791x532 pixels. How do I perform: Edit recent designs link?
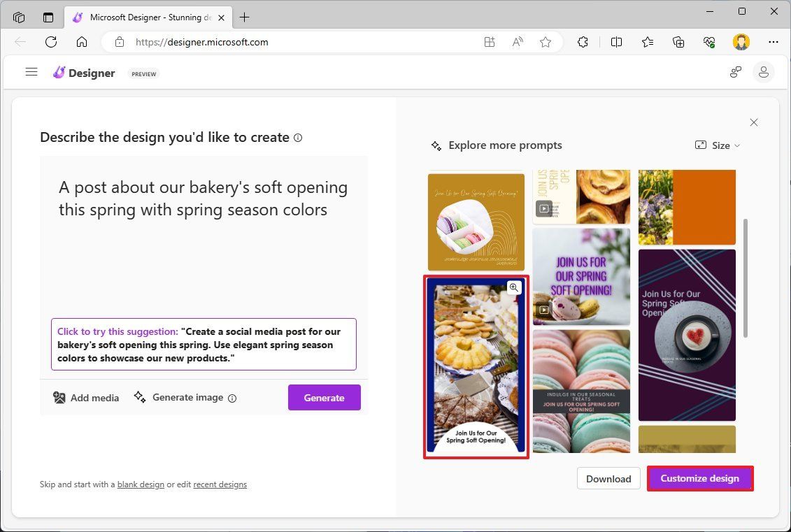click(220, 484)
